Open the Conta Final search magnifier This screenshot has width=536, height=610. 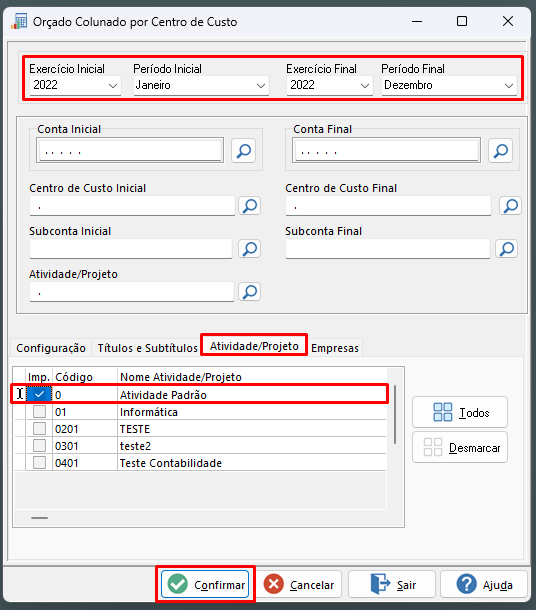[x=501, y=151]
